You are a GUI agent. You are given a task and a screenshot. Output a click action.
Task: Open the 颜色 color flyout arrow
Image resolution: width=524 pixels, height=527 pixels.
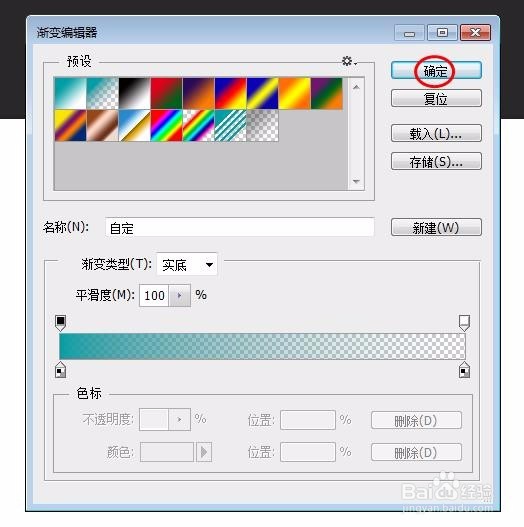click(204, 452)
